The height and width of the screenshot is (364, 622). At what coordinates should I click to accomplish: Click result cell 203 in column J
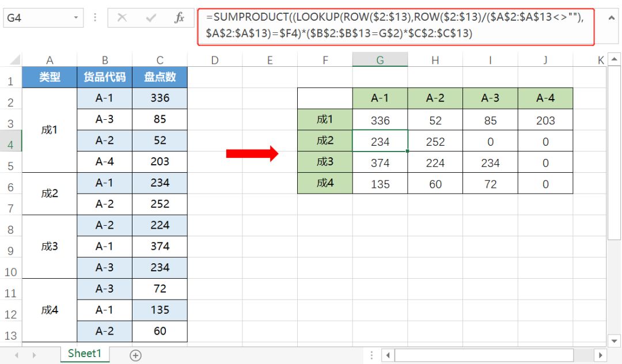pos(545,120)
